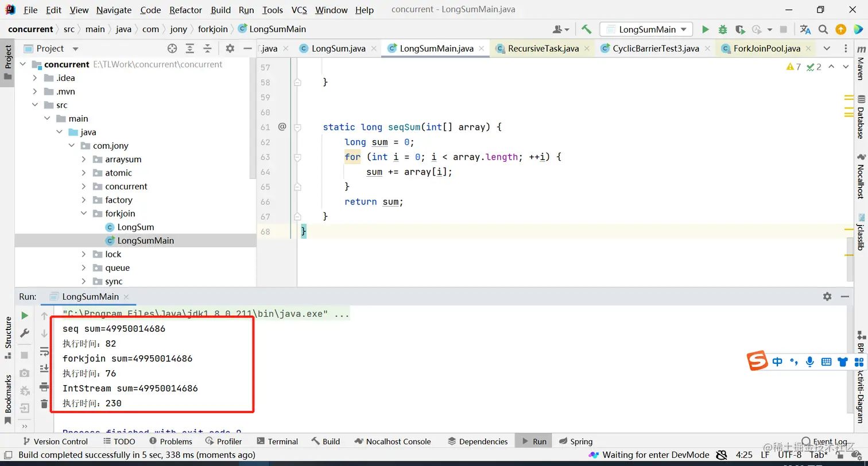Click the UTF-8 encoding status bar entry
Image resolution: width=868 pixels, height=466 pixels.
click(x=789, y=455)
